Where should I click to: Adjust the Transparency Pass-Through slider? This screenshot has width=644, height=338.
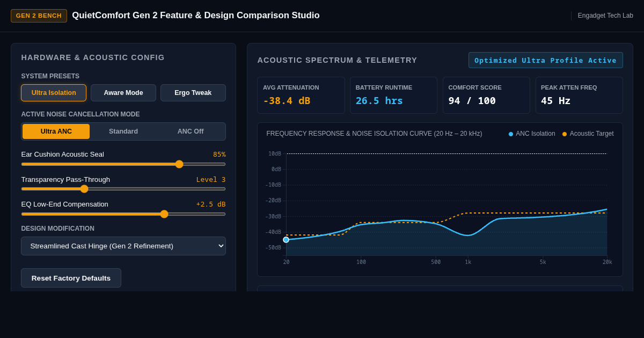pyautogui.click(x=123, y=189)
